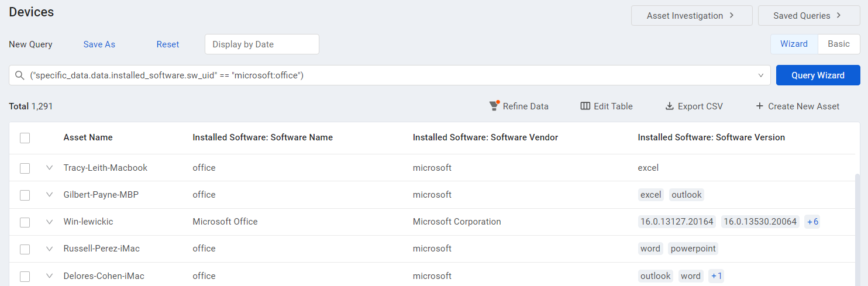Screen dimensions: 868x286
Task: Open the Query Wizard button
Action: 818,75
